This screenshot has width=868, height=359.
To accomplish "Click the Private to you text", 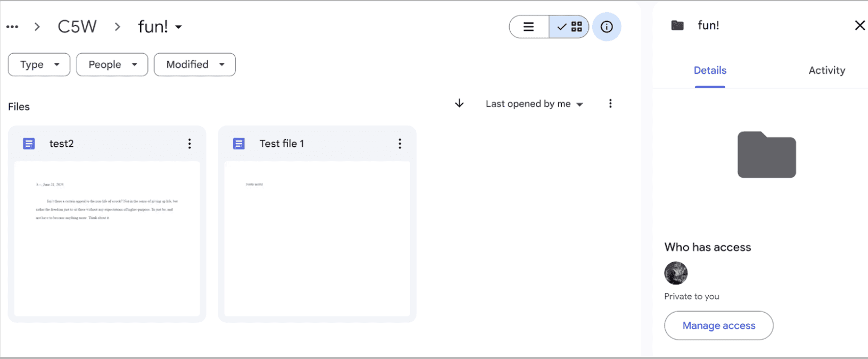I will coord(692,297).
